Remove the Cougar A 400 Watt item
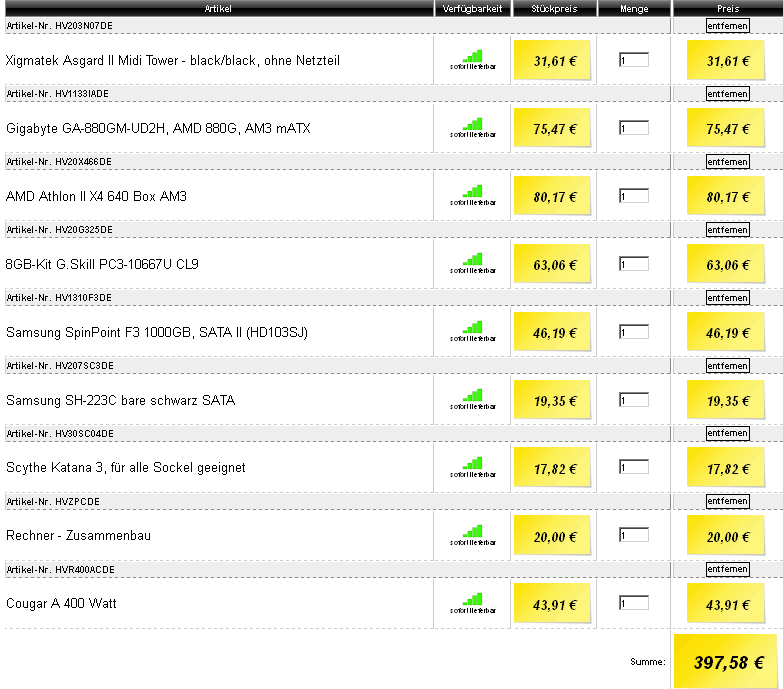783x689 pixels. click(x=728, y=569)
